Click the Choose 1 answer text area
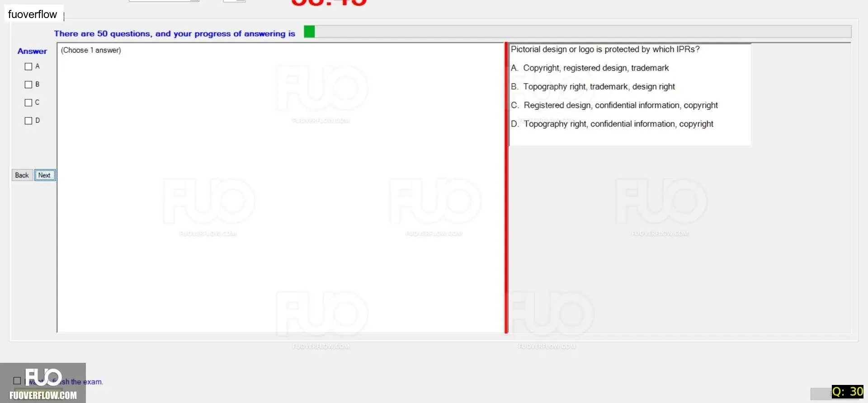 coord(91,50)
